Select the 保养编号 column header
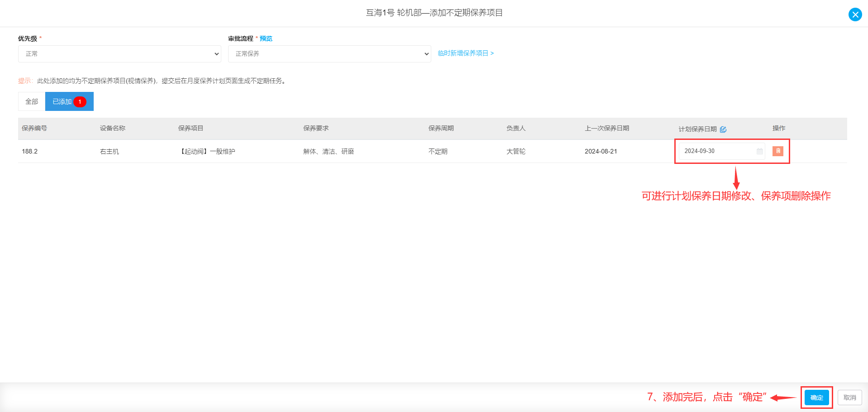Viewport: 868px width, 412px height. 34,128
